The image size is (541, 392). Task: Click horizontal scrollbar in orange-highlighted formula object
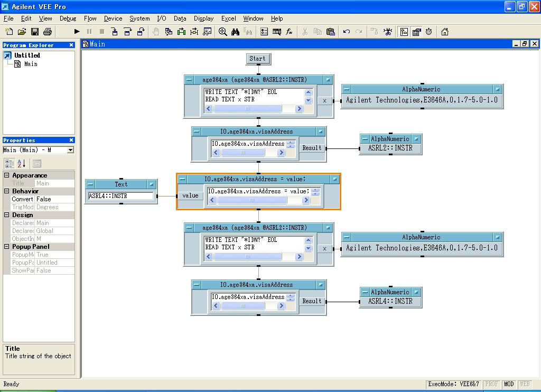252,200
